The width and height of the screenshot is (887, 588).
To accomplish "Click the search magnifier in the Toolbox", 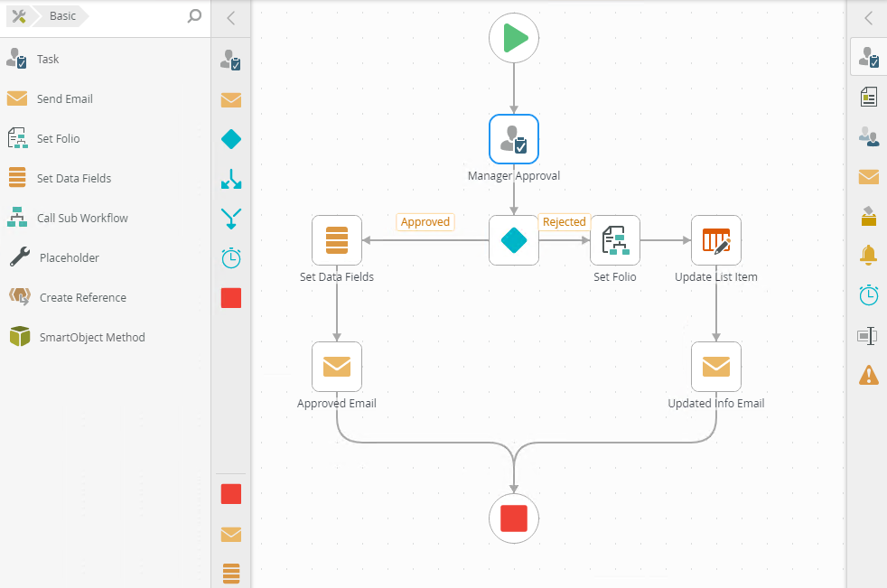I will (194, 16).
